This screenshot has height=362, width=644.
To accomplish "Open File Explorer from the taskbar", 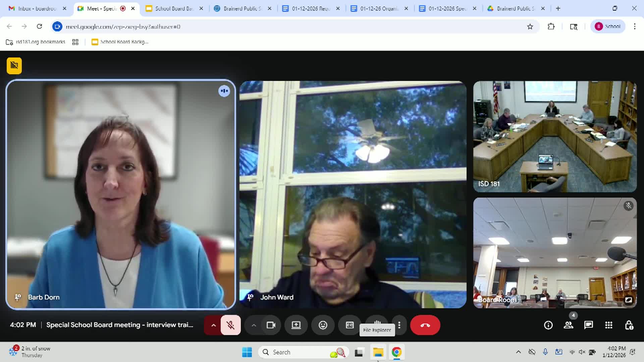I will pos(378,352).
